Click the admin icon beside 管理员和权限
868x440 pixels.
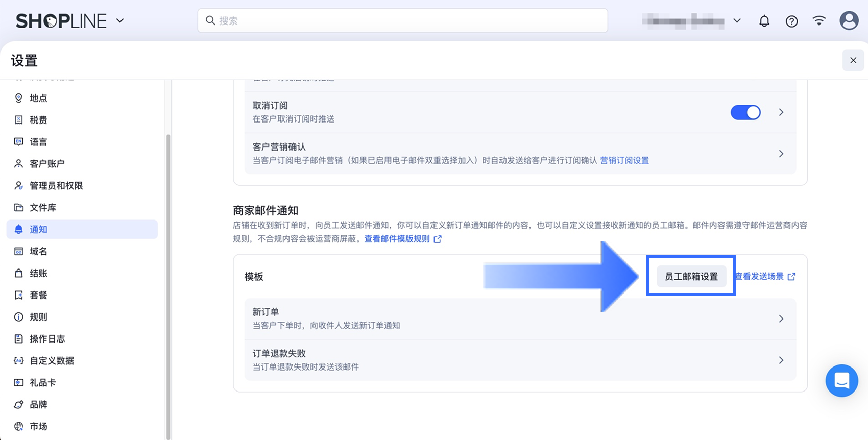click(19, 186)
